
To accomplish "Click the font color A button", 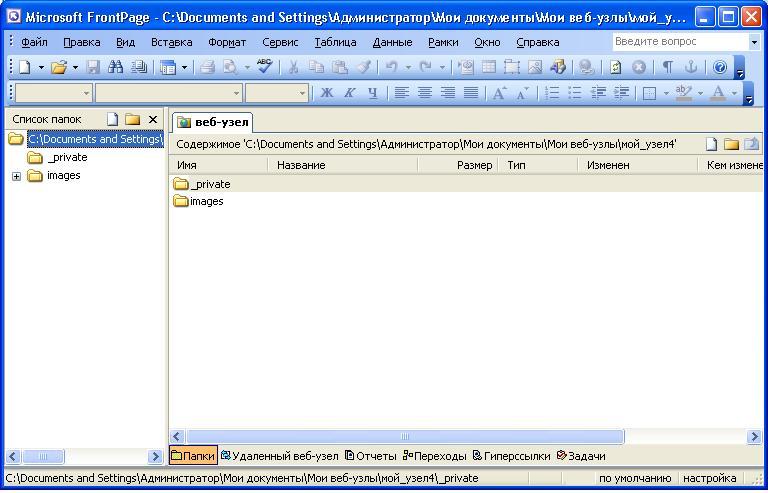I will [x=718, y=93].
